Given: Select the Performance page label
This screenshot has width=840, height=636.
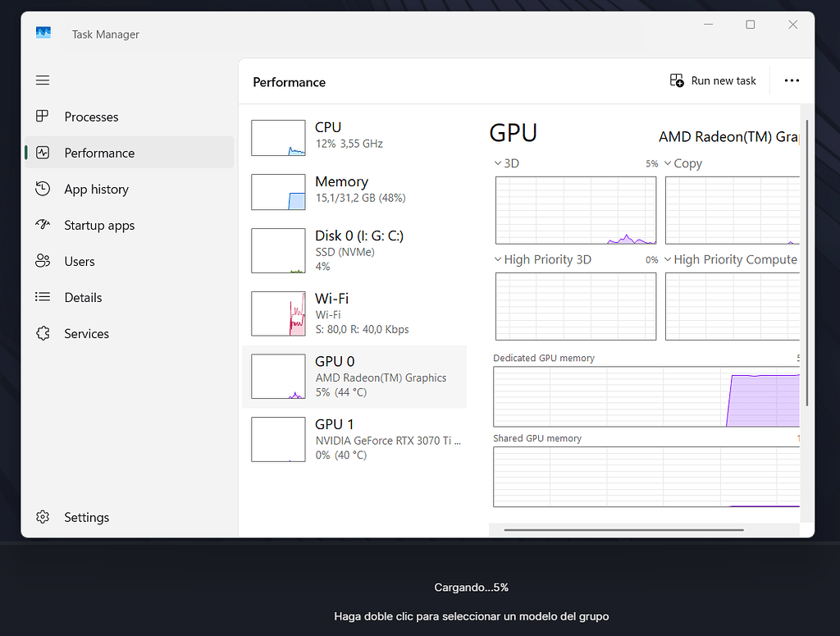Looking at the screenshot, I should pyautogui.click(x=99, y=153).
